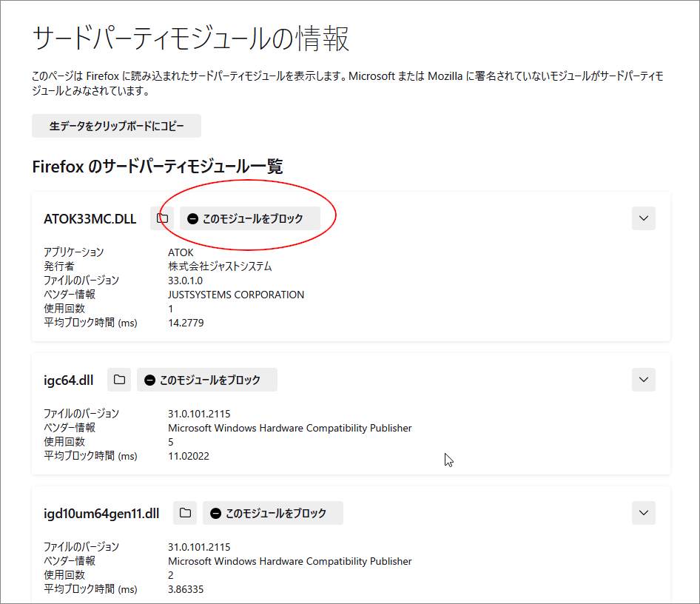Click average block time 14.2779
Viewport: 700px width, 604px height.
click(186, 323)
